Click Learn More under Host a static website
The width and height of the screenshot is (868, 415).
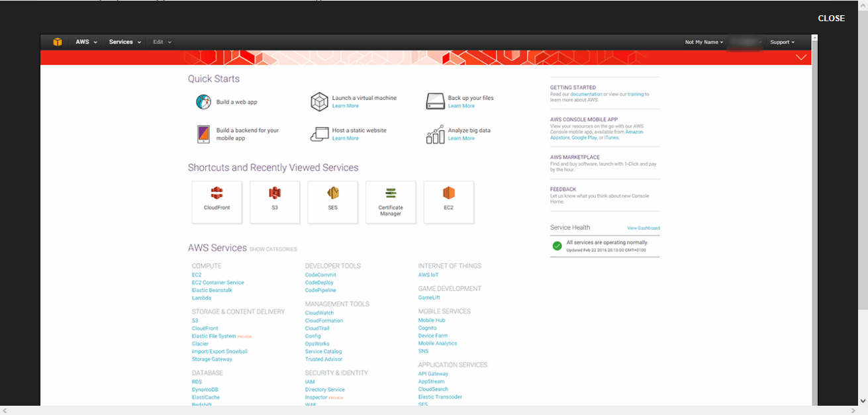point(346,138)
